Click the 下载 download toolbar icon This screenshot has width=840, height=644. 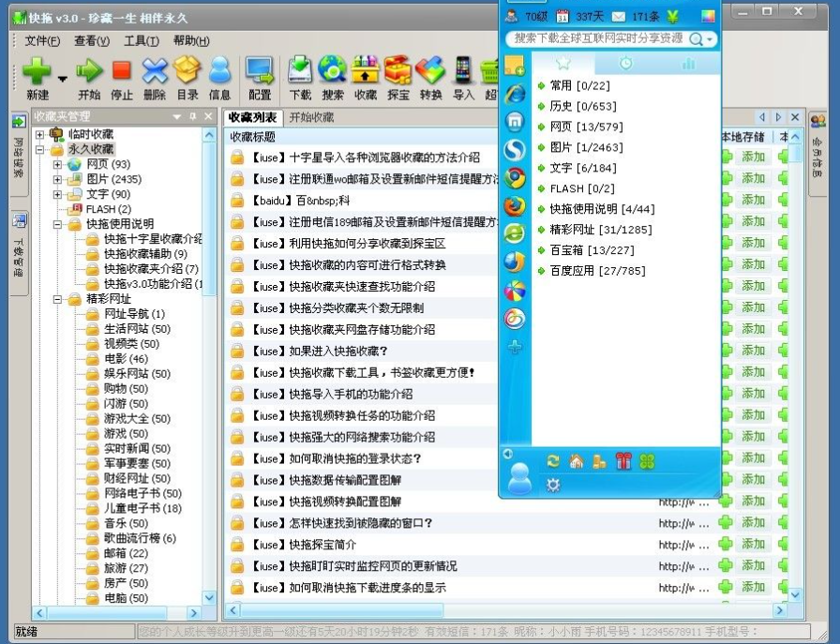[x=300, y=70]
